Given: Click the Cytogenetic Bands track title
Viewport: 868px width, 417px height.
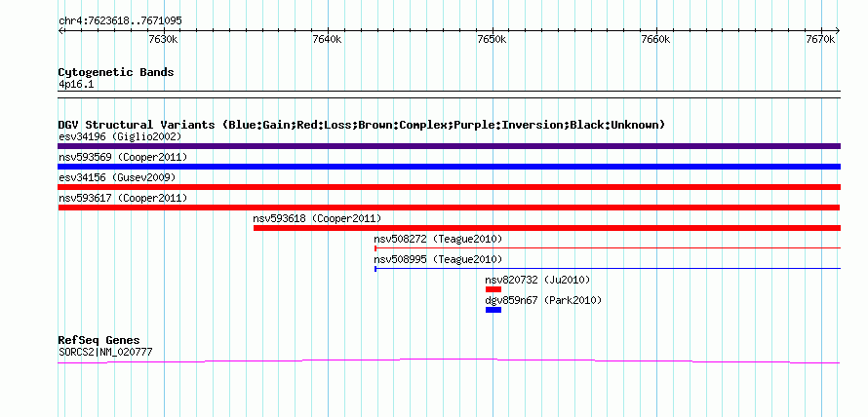Looking at the screenshot, I should [x=116, y=72].
